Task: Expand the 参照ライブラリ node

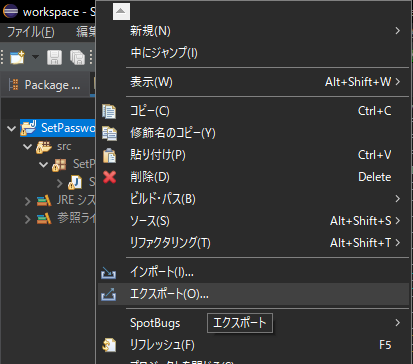Action: [x=28, y=219]
